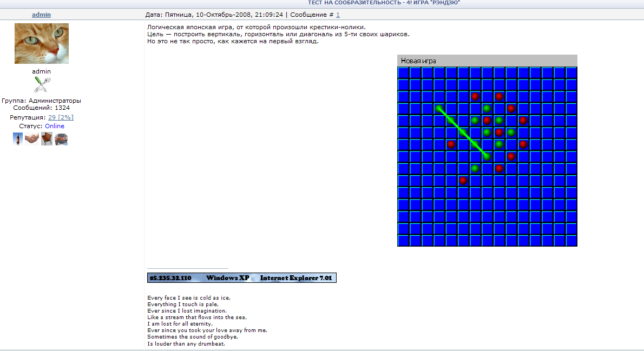The height and width of the screenshot is (351, 644).
Task: Click the line Ever since I lost imagination
Action: tap(187, 311)
